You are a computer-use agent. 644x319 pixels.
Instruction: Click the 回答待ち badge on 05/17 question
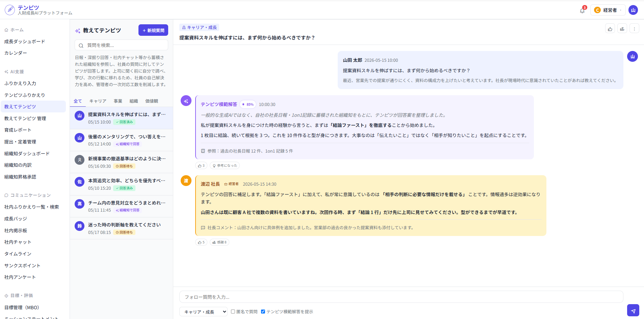click(124, 233)
